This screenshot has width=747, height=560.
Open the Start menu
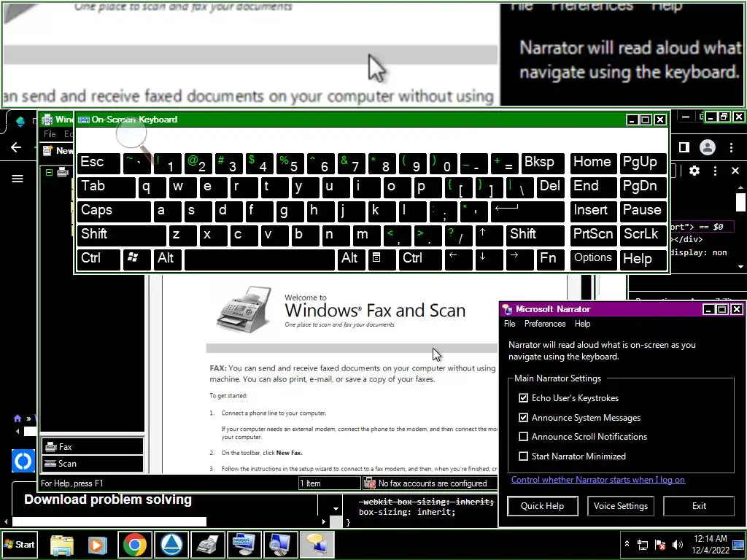tap(20, 544)
